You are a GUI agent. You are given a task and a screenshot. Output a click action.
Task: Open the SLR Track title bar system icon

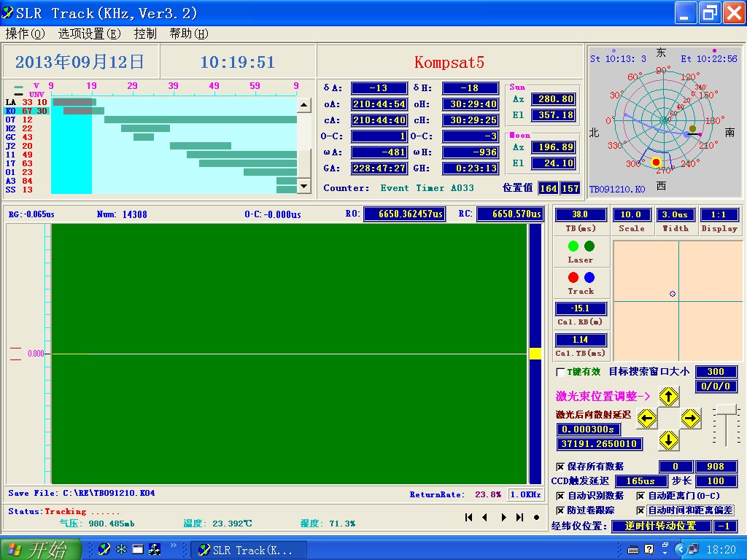tap(7, 13)
